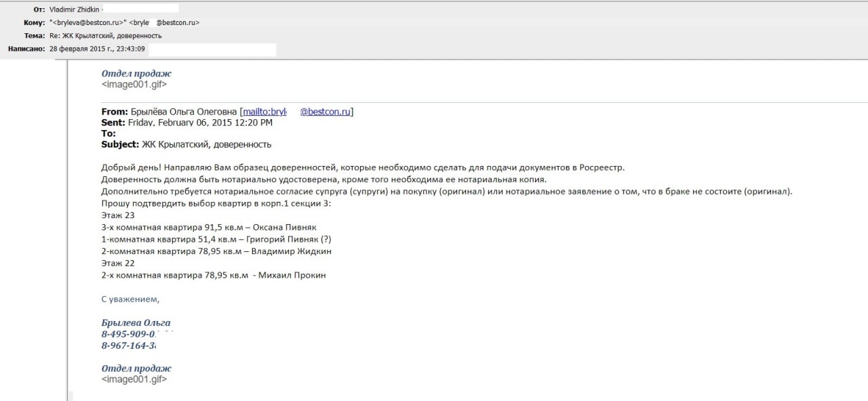Click the Sent date line in the quoted message
Viewport: 868px width, 401px height.
(186, 123)
